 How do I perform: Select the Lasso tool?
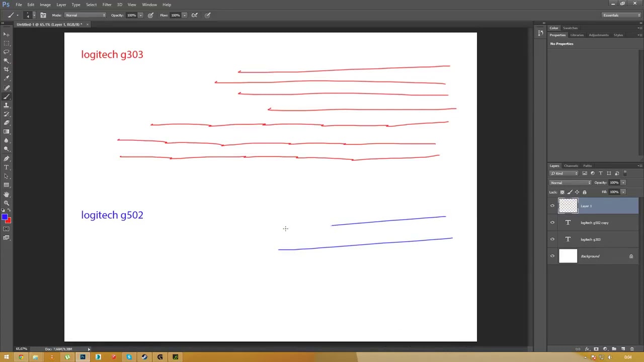7,52
